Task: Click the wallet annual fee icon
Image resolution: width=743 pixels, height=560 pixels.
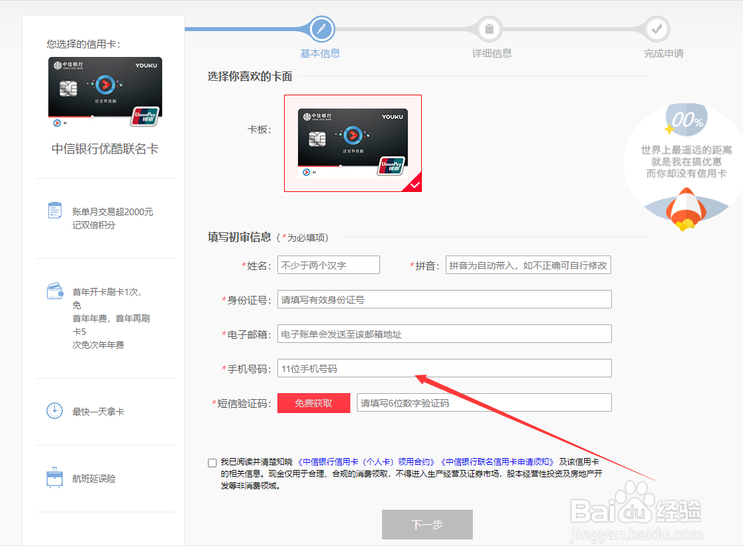Action: coord(55,291)
